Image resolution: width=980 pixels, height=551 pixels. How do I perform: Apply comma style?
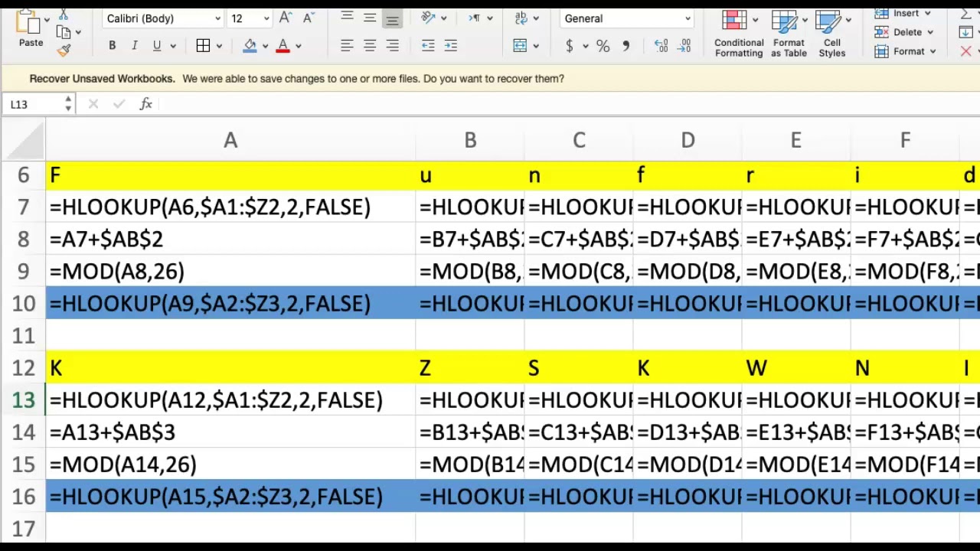pyautogui.click(x=626, y=46)
